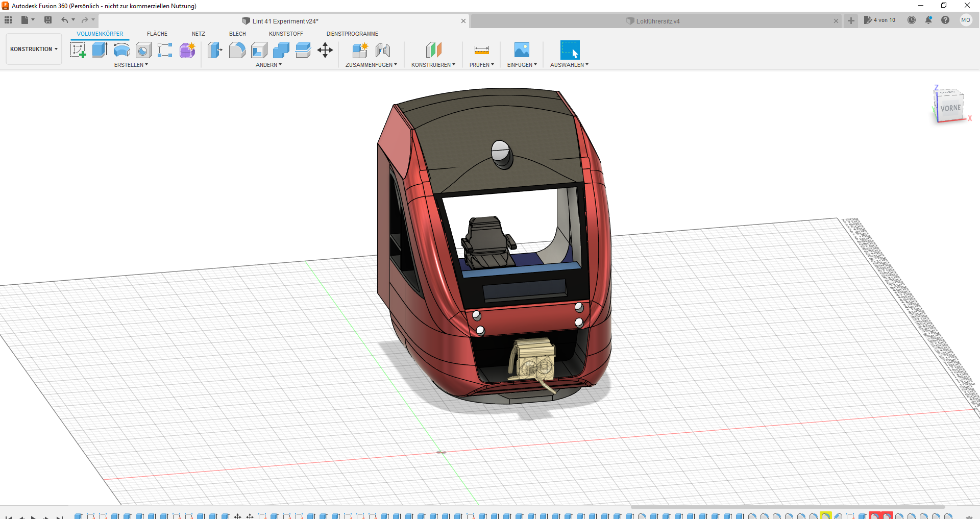Image resolution: width=980 pixels, height=519 pixels.
Task: Start a new sketch with Create Sketch
Action: (x=78, y=50)
